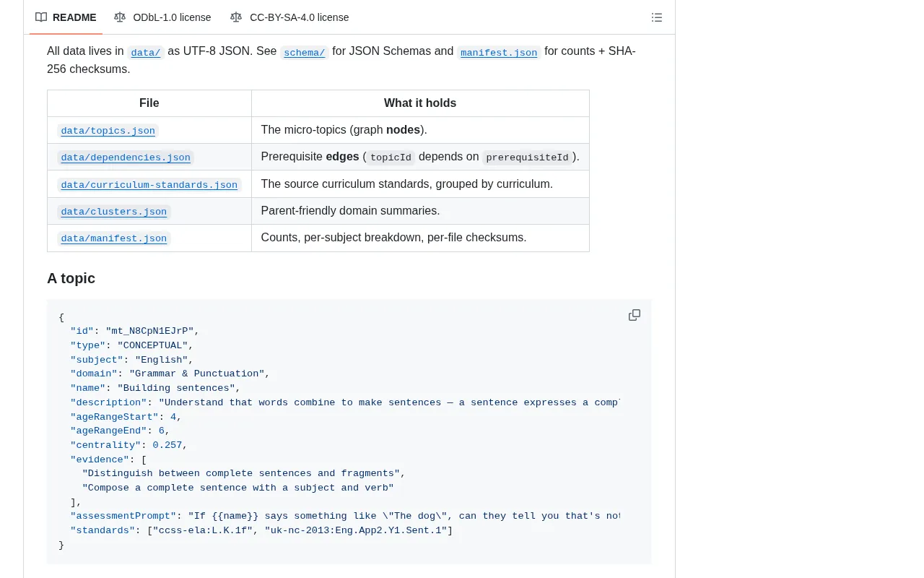Image resolution: width=924 pixels, height=578 pixels.
Task: Click the "uk-nc-2013:Eng.App2.Y1.Sent.1" standard string
Action: coord(355,530)
